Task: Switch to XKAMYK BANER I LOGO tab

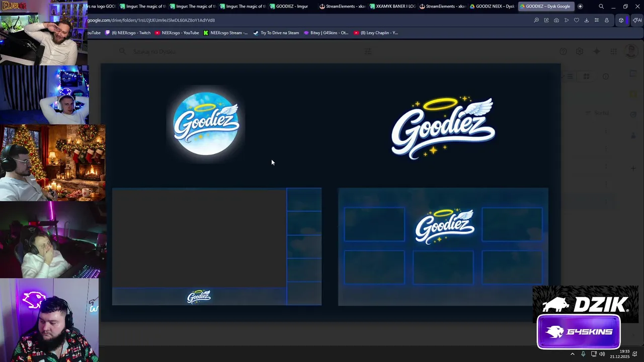Action: 392,7
